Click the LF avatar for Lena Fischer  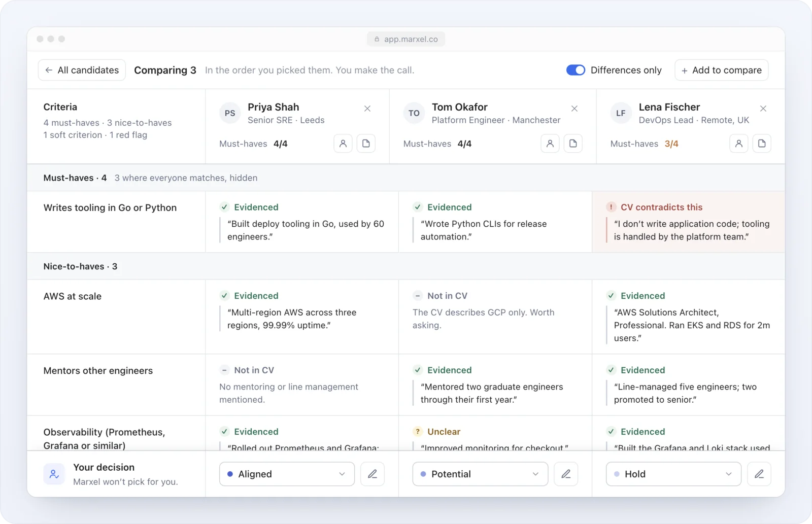[x=621, y=113]
